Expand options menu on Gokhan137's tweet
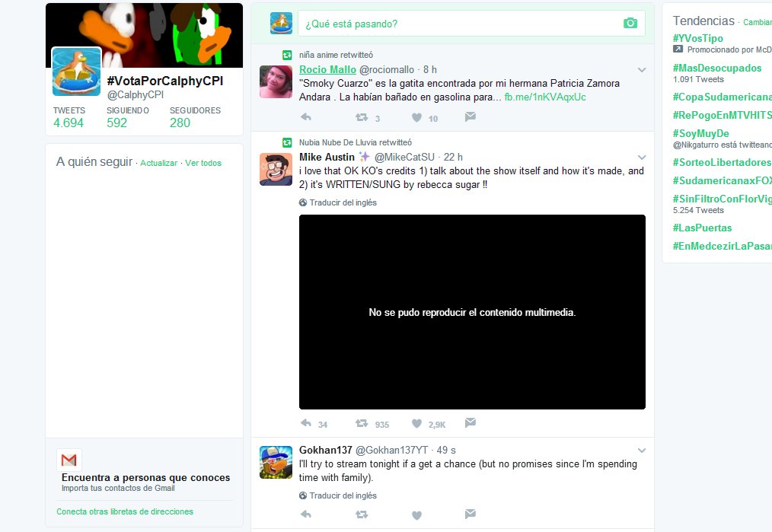Image resolution: width=772 pixels, height=532 pixels. 640,449
